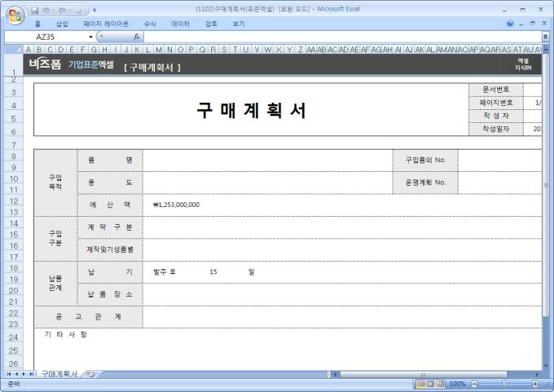Open Customize Quick Access Toolbar dropdown
This screenshot has width=554, height=392.
(x=95, y=9)
